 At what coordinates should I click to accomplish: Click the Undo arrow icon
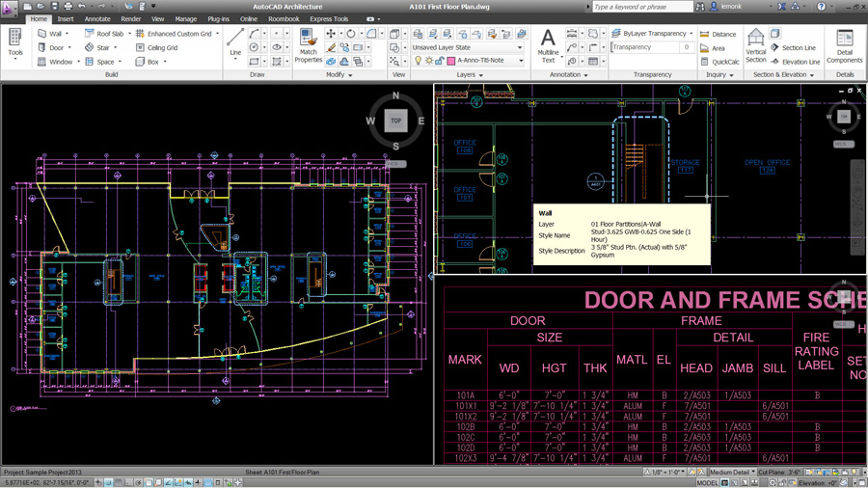[x=81, y=6]
